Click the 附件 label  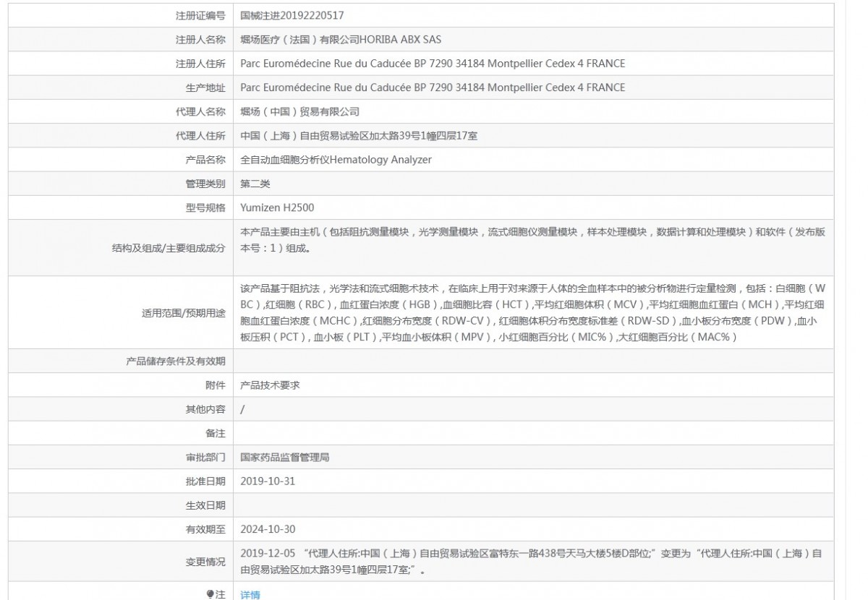point(216,385)
